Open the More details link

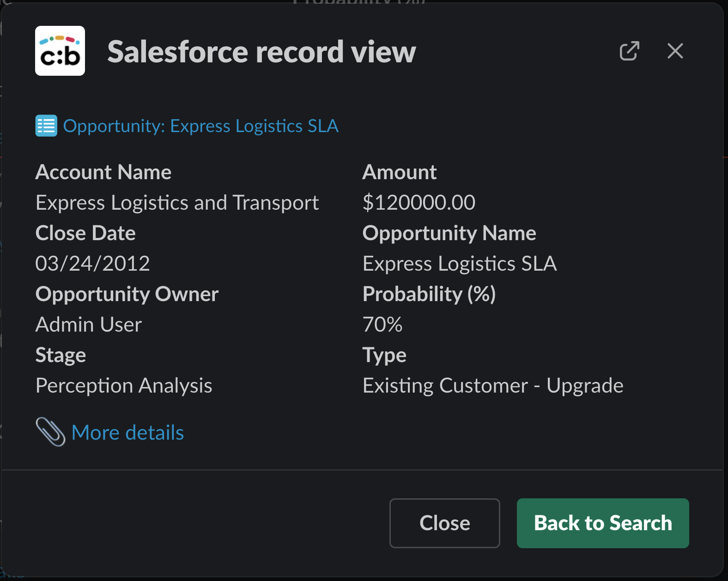pos(127,433)
